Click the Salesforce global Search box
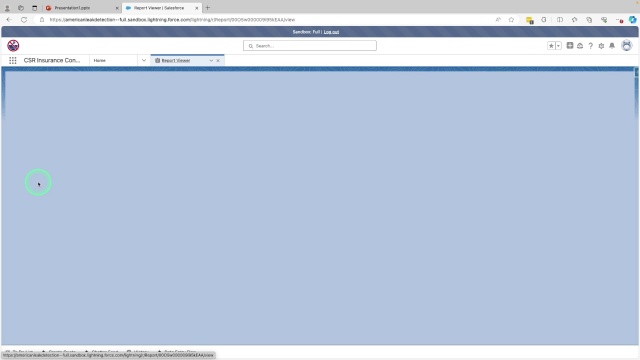 point(310,46)
